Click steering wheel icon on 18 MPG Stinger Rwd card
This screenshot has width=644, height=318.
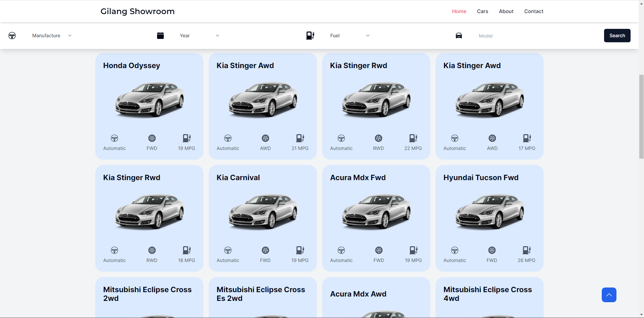point(114,250)
